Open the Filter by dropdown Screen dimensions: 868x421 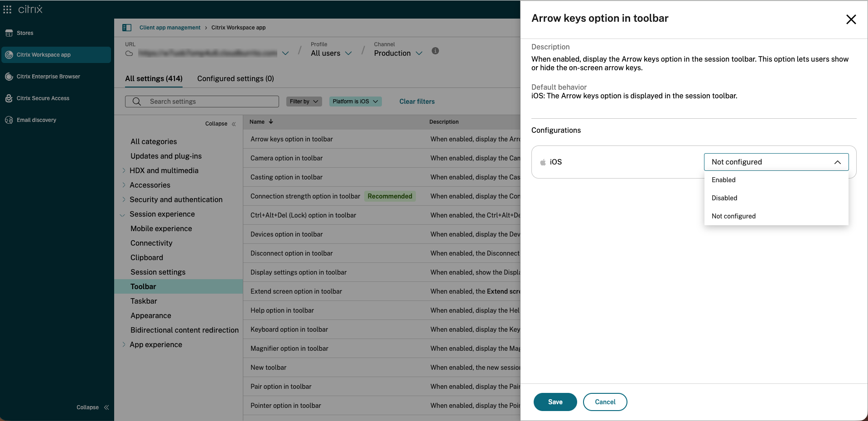[304, 101]
